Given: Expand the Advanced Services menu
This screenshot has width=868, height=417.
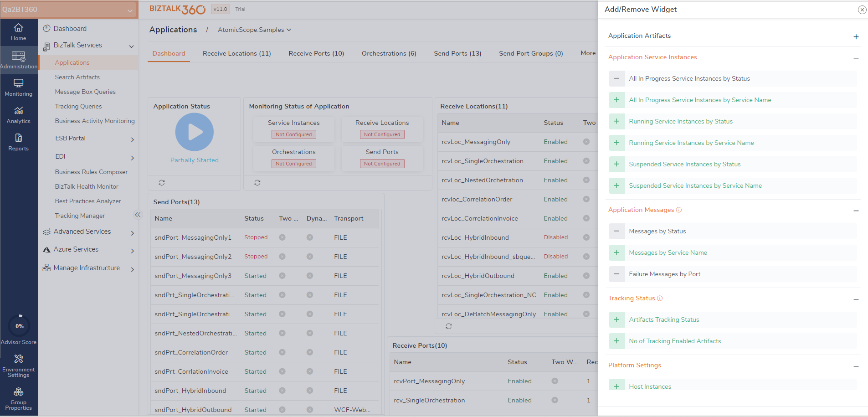Looking at the screenshot, I should [x=133, y=233].
